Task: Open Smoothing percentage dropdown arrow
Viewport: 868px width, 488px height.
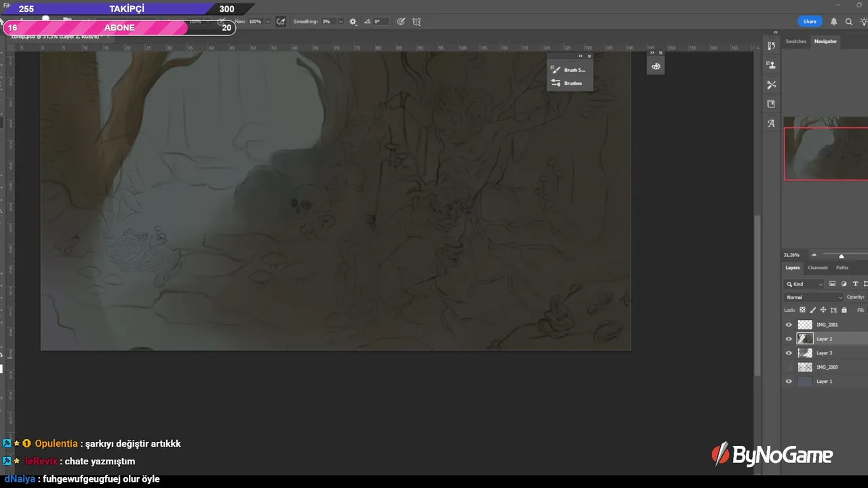Action: tap(340, 22)
